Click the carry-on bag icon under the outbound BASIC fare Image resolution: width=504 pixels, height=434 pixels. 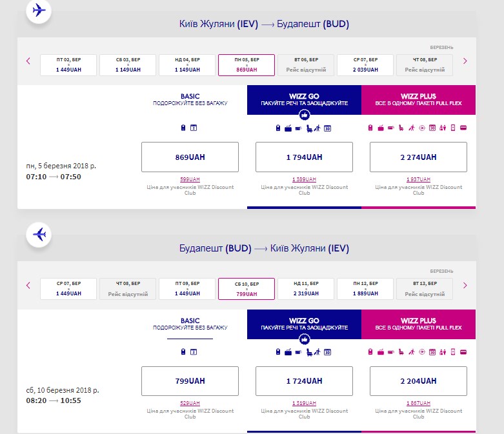pyautogui.click(x=184, y=128)
